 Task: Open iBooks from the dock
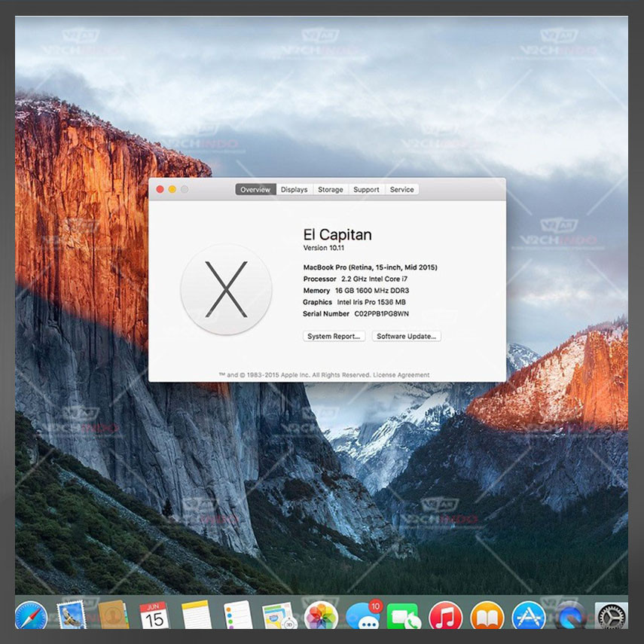pos(487,616)
